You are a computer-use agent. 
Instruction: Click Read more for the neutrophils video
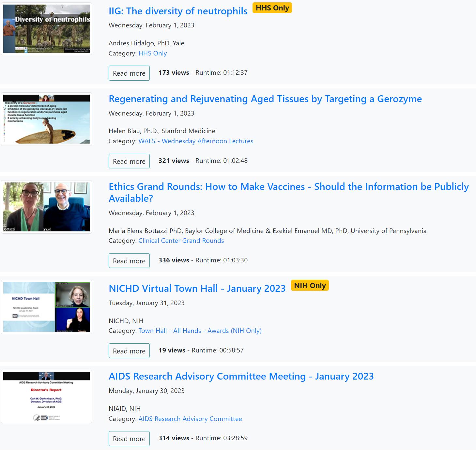[129, 73]
